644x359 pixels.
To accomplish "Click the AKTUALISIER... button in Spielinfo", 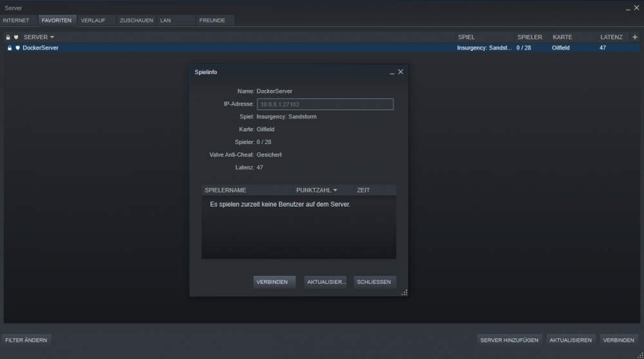I will pyautogui.click(x=325, y=282).
